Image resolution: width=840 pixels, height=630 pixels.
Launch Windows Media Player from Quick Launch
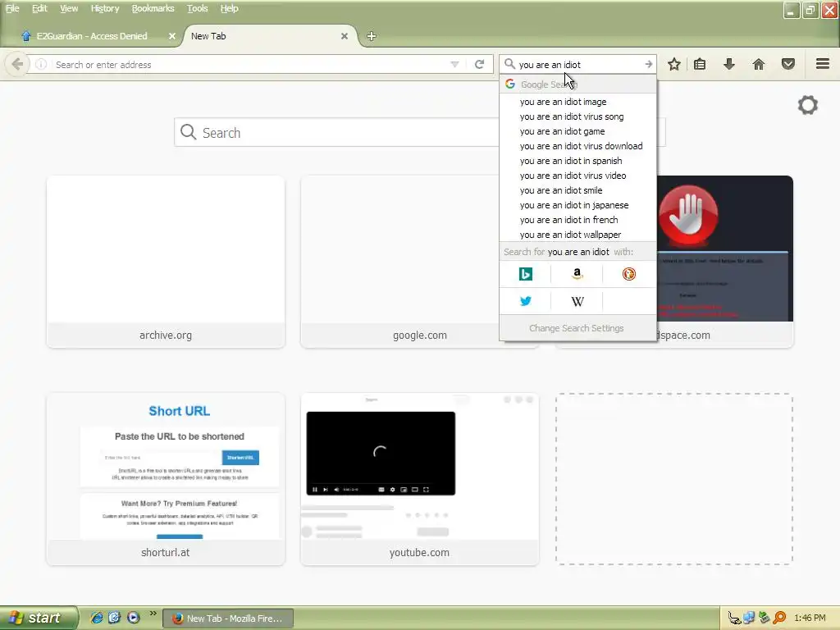coord(134,618)
